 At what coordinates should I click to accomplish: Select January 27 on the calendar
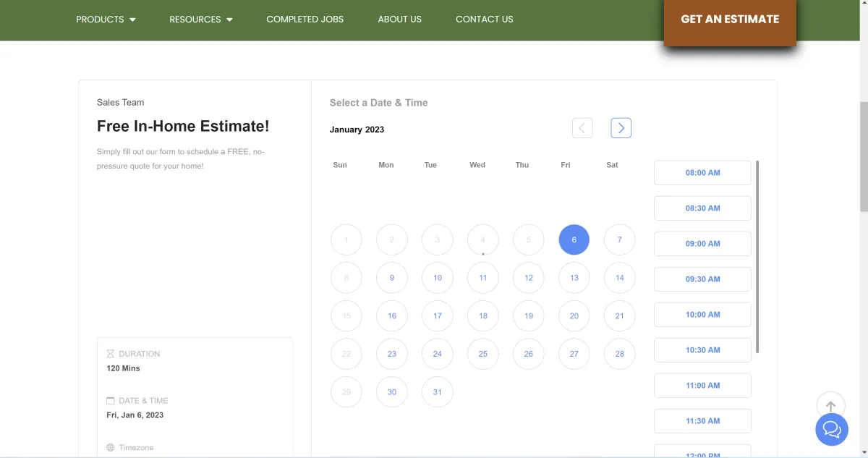[574, 355]
